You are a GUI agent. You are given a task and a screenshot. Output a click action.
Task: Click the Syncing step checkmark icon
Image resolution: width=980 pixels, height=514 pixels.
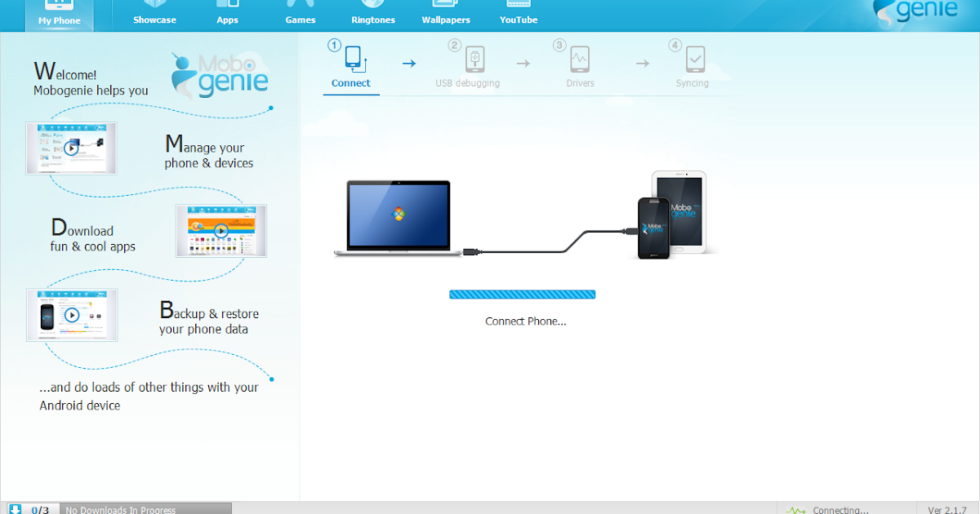coord(695,59)
